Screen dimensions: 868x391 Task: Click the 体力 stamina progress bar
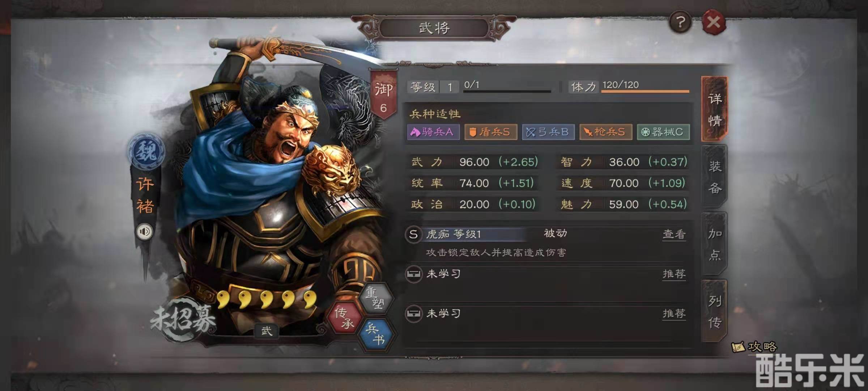click(645, 91)
